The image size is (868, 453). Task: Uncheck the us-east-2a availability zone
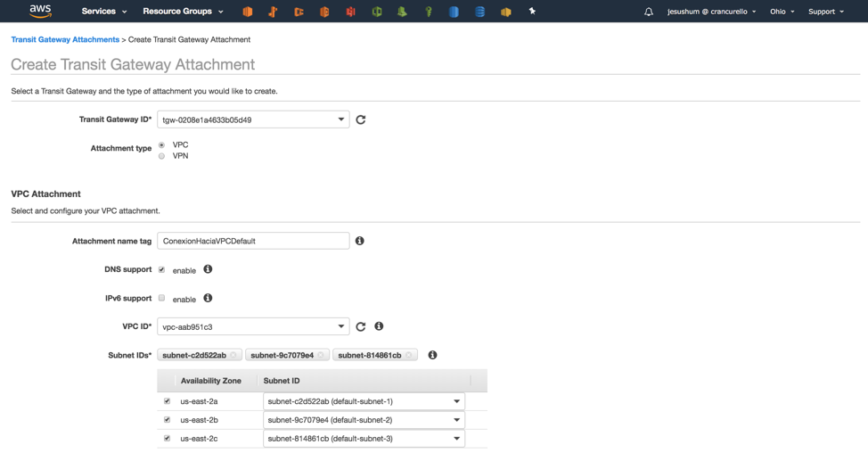168,401
